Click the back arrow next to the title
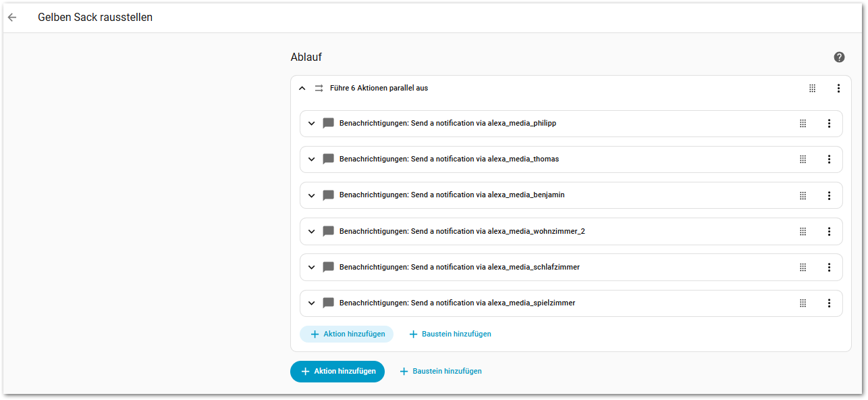Viewport: 868px width, 400px height. pyautogui.click(x=12, y=18)
